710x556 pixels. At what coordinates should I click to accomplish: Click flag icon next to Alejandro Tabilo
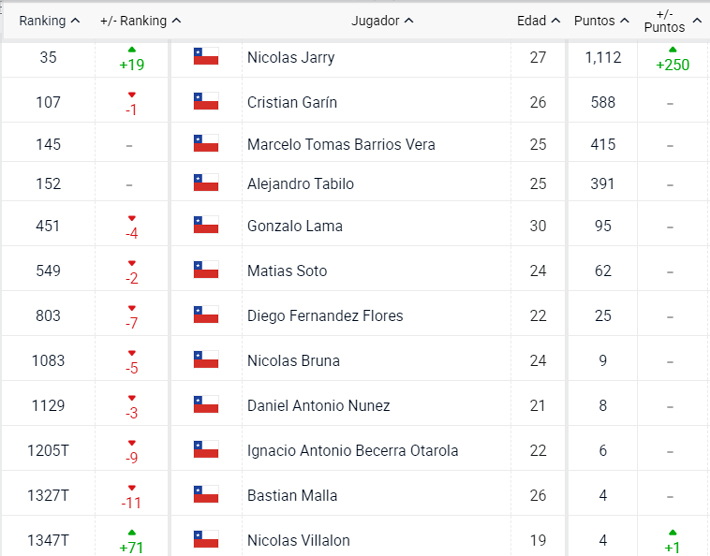206,183
